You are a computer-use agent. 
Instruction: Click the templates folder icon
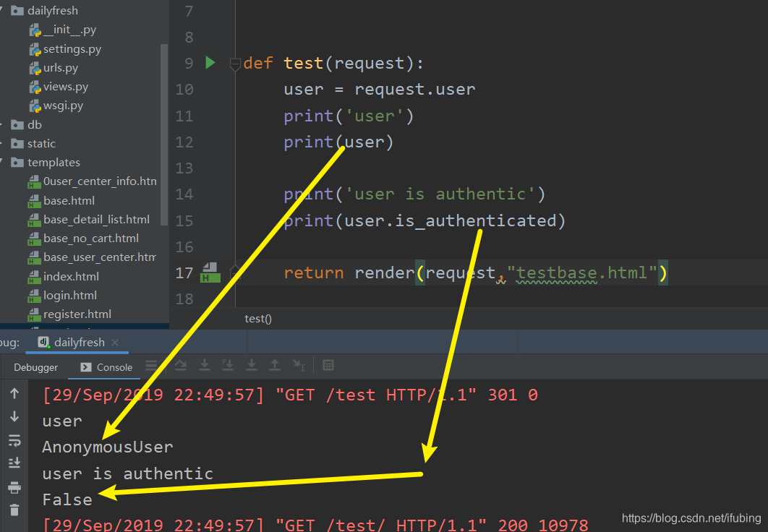17,162
